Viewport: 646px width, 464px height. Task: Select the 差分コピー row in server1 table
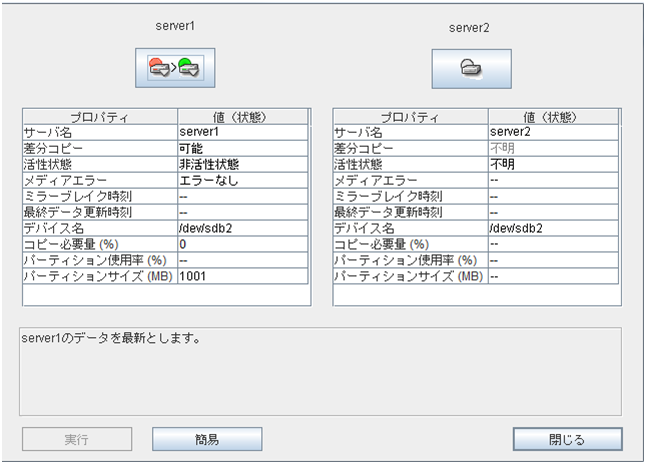tap(99, 147)
